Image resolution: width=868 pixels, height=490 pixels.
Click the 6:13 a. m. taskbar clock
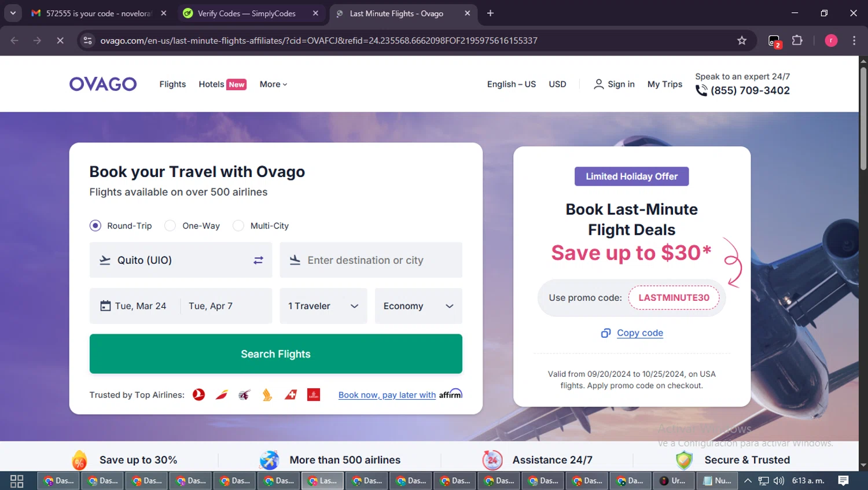point(808,481)
